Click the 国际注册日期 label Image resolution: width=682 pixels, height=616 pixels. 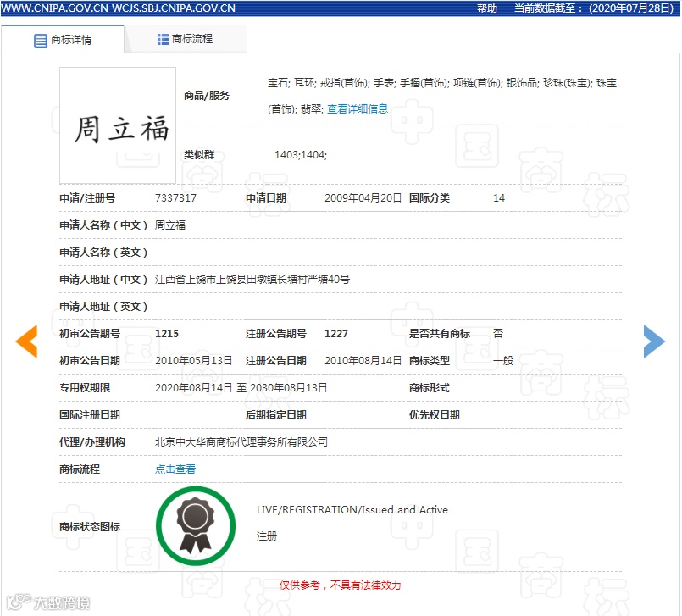[x=90, y=415]
